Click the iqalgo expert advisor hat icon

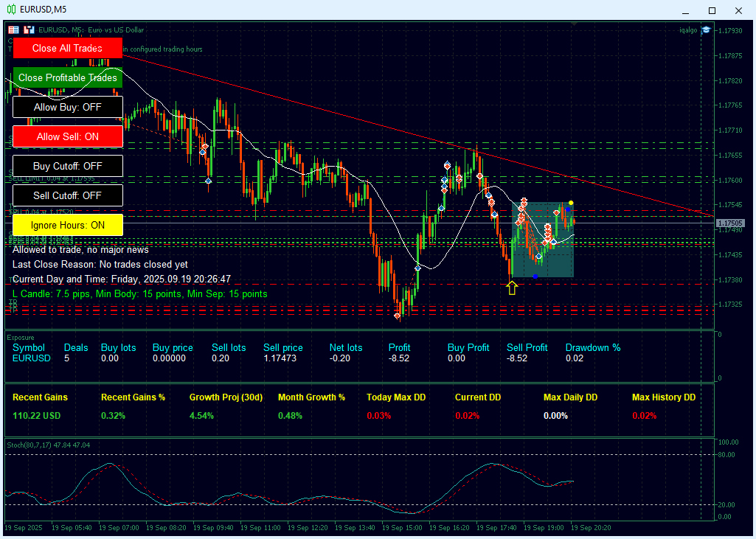coord(706,30)
